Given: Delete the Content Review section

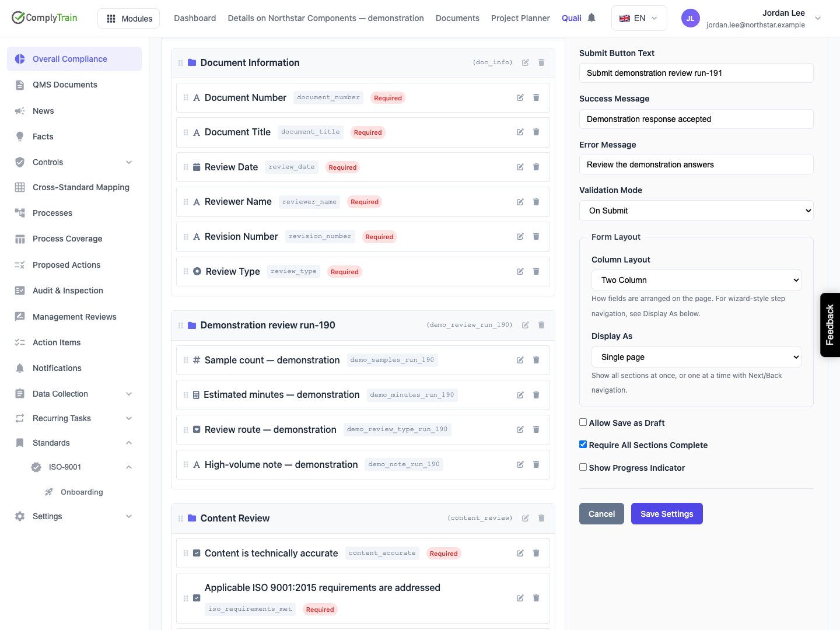Looking at the screenshot, I should pos(541,518).
